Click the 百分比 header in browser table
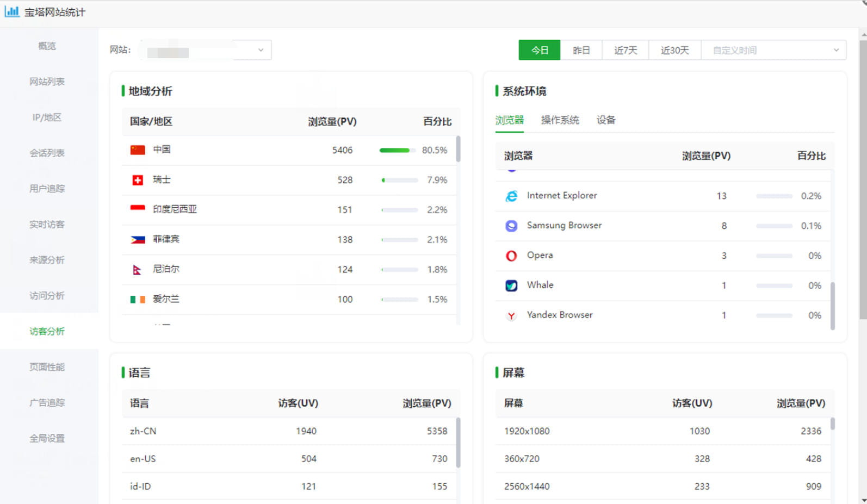Viewport: 867px width, 504px height. (811, 155)
